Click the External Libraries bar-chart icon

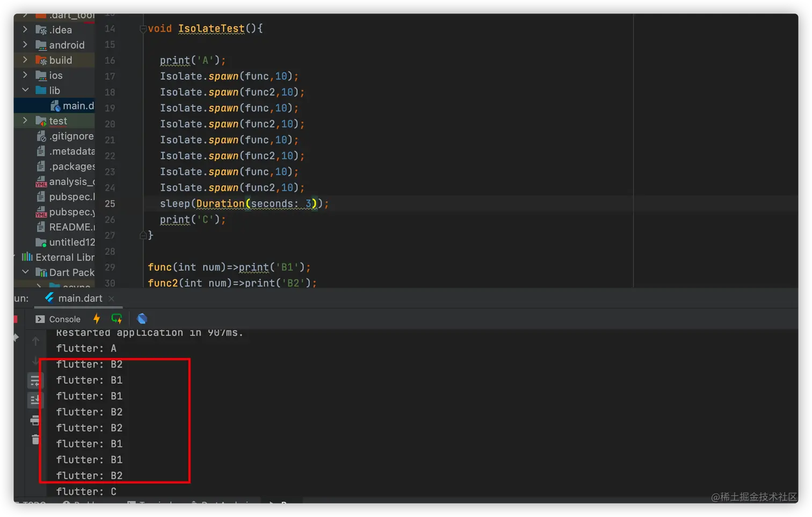point(27,257)
